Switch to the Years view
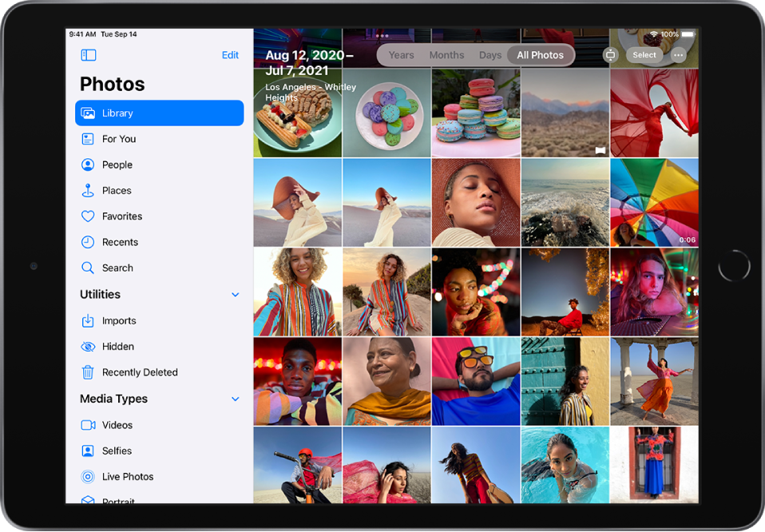The width and height of the screenshot is (765, 532). [x=401, y=55]
